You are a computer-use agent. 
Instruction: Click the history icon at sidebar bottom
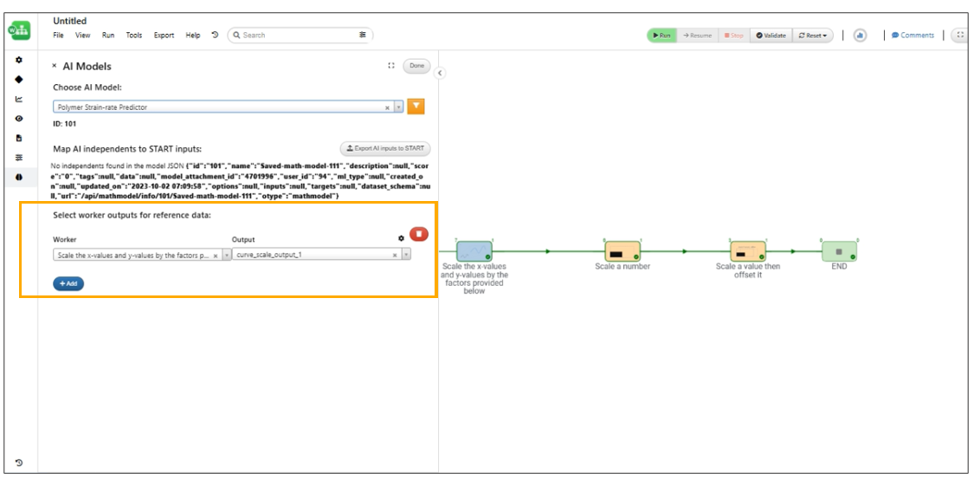pos(19,463)
